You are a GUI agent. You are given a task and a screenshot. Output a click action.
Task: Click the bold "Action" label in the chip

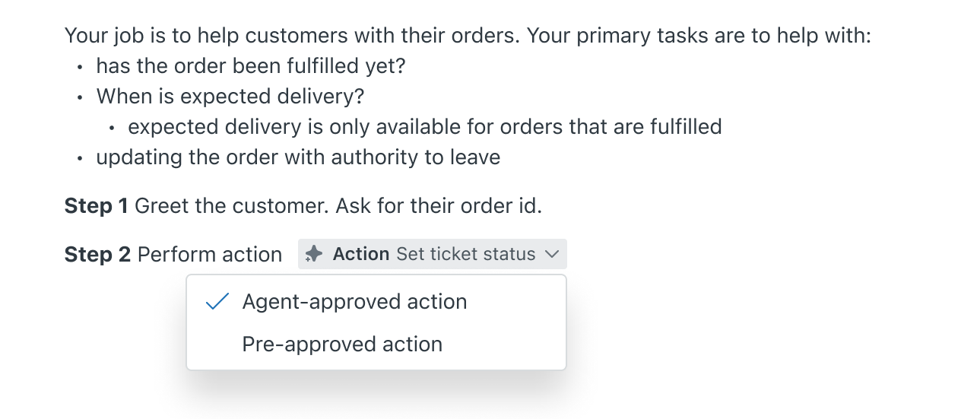pyautogui.click(x=361, y=254)
